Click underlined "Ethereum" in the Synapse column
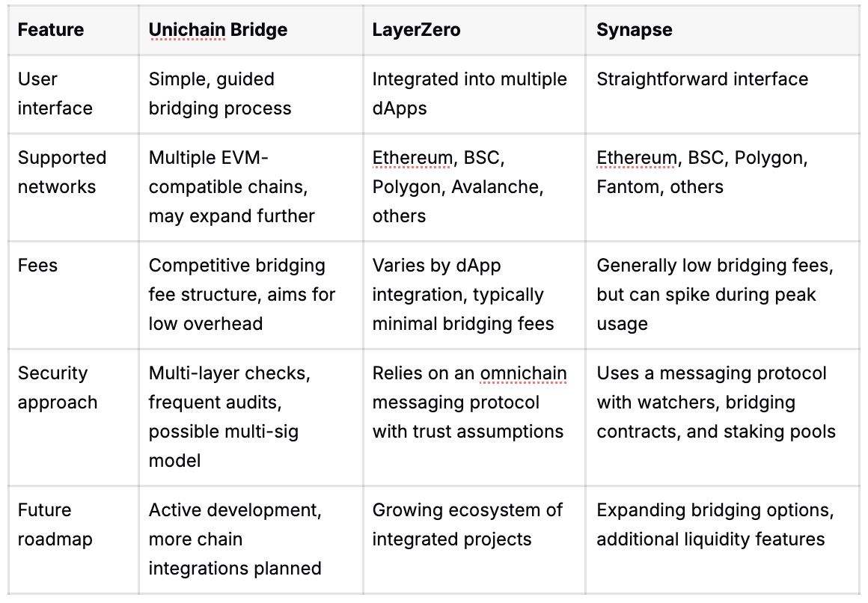Viewport: 868px width, 603px height. [637, 159]
